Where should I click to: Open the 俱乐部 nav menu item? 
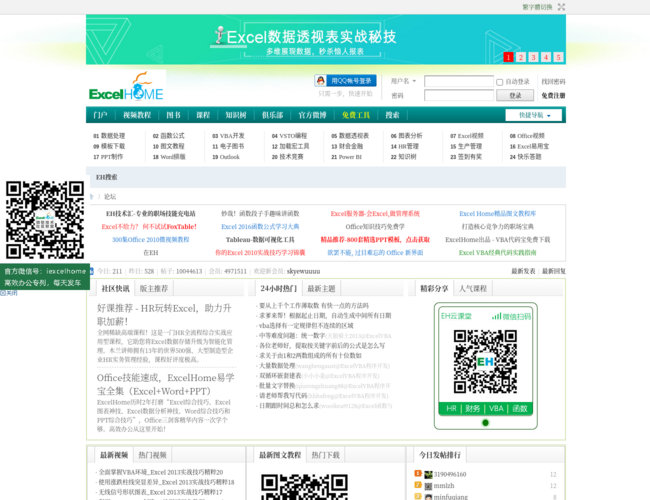(272, 115)
